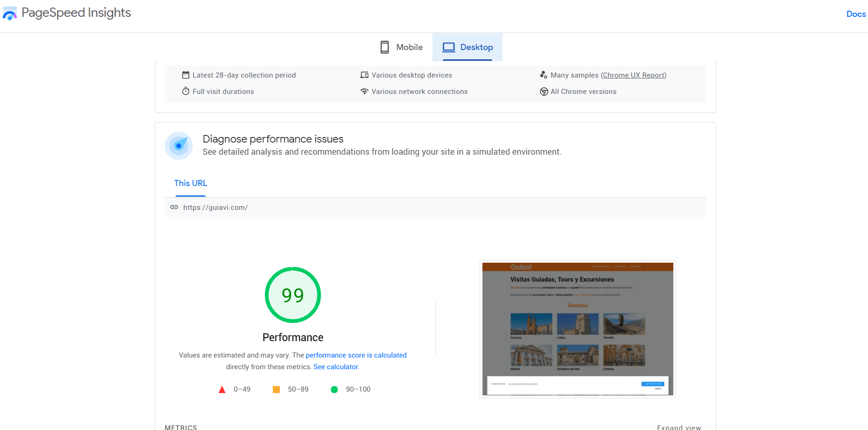Click the red triangle 0–49 legend icon
Viewport: 868px width, 430px height.
click(222, 389)
